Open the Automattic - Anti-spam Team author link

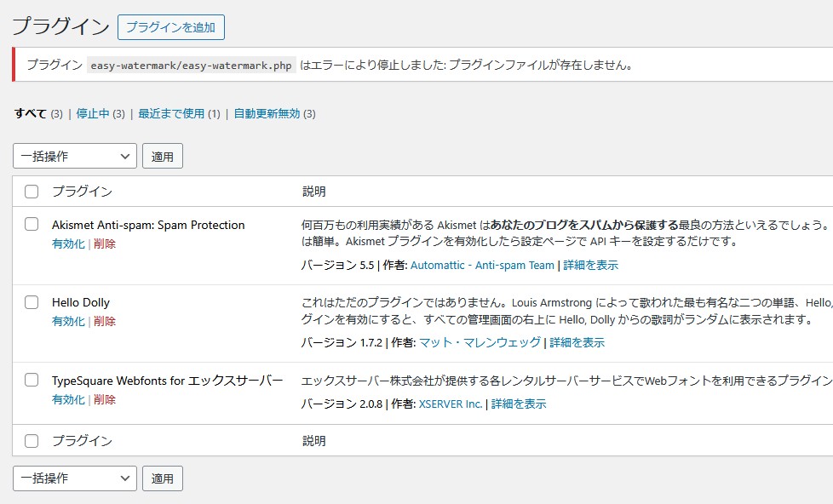[482, 265]
